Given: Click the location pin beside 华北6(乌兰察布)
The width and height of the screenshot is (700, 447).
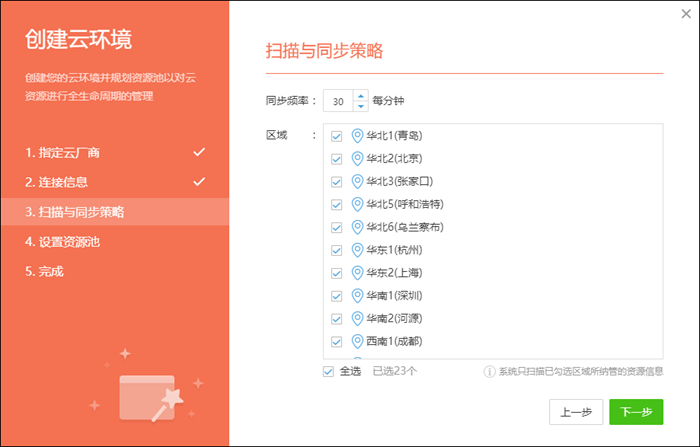Looking at the screenshot, I should [357, 227].
